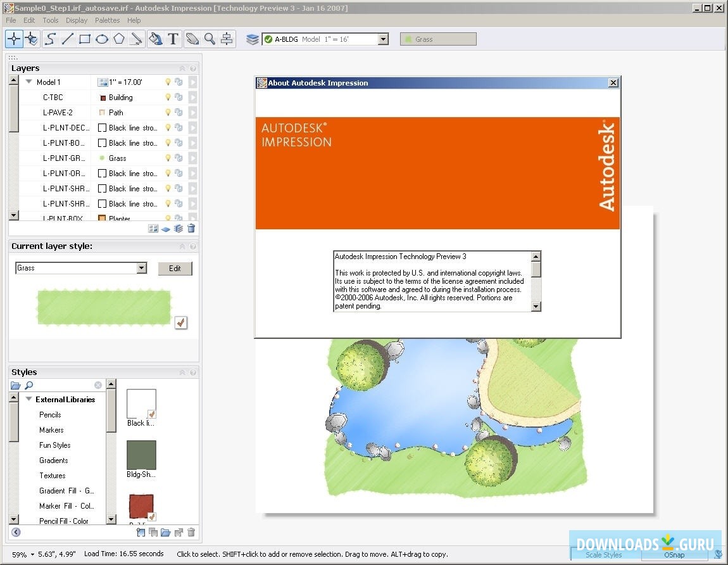Choose the Polygon drawing tool
This screenshot has width=728, height=565.
point(119,39)
